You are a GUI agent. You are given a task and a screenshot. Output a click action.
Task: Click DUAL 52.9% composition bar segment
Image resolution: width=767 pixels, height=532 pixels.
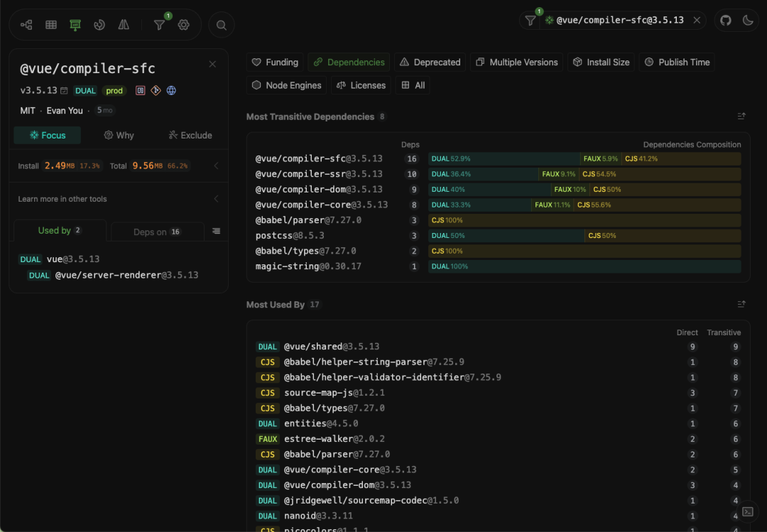(x=504, y=158)
